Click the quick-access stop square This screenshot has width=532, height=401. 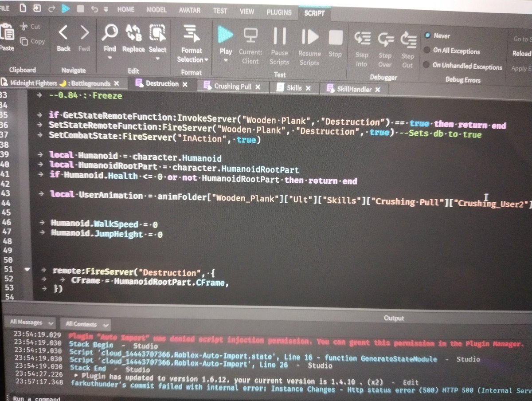(x=80, y=8)
